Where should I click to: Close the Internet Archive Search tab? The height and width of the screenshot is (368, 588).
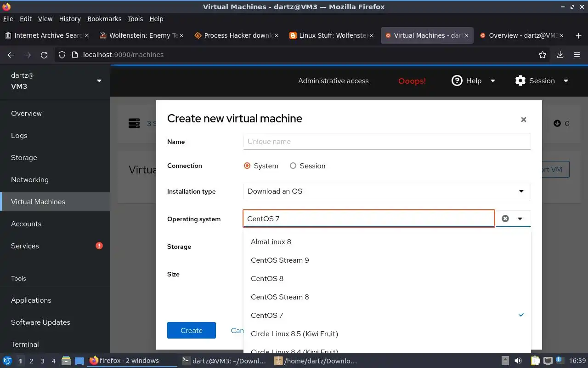point(88,35)
